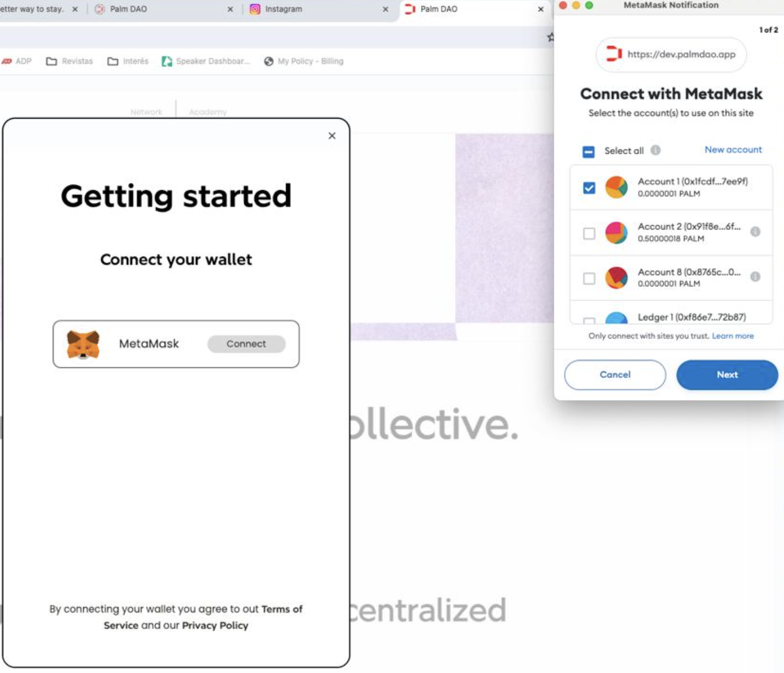Viewport: 784px width, 673px height.
Task: Check the Ledger 1 checkbox
Action: [x=589, y=320]
